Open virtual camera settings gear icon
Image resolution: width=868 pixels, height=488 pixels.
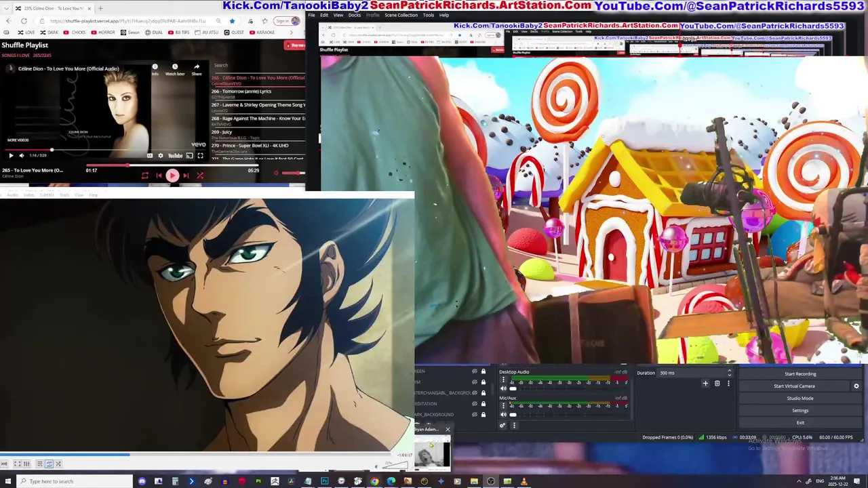856,386
